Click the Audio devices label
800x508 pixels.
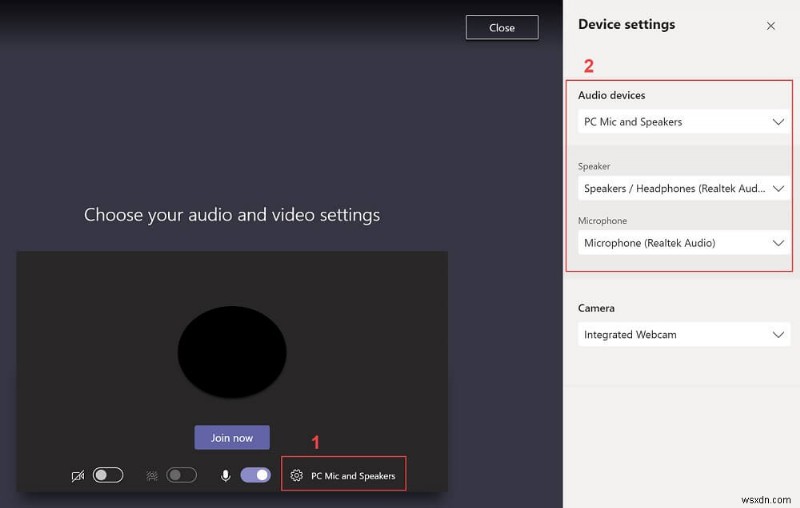[x=611, y=95]
